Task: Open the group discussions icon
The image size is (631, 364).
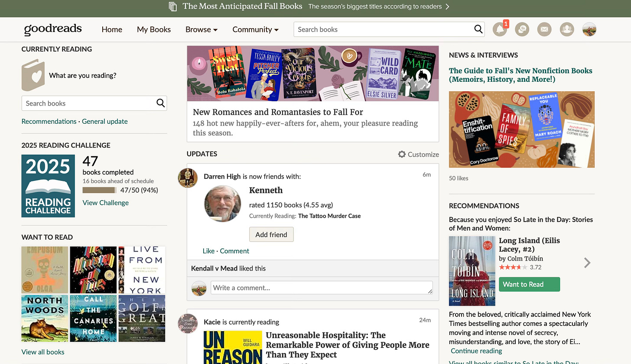Action: 522,29
